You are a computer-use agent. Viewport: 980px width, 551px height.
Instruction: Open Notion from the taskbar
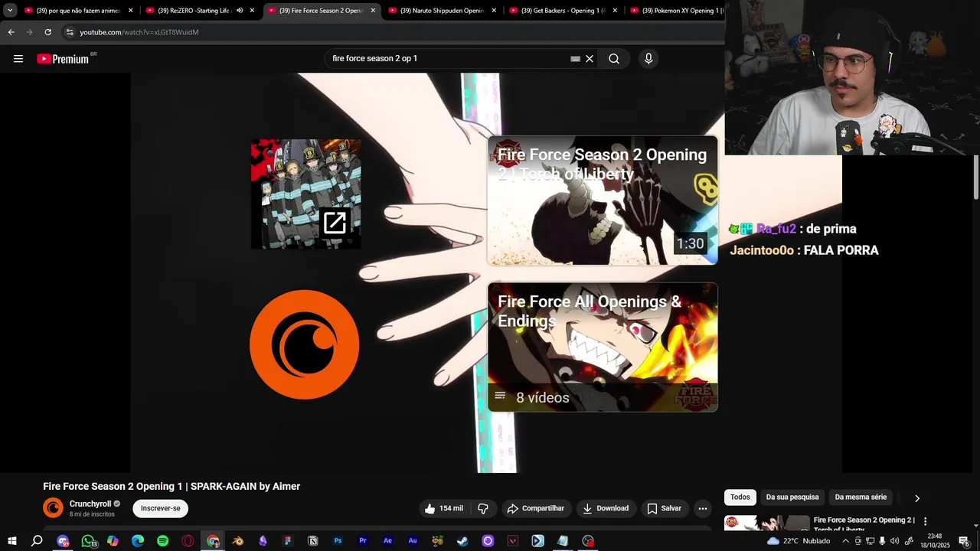point(312,541)
